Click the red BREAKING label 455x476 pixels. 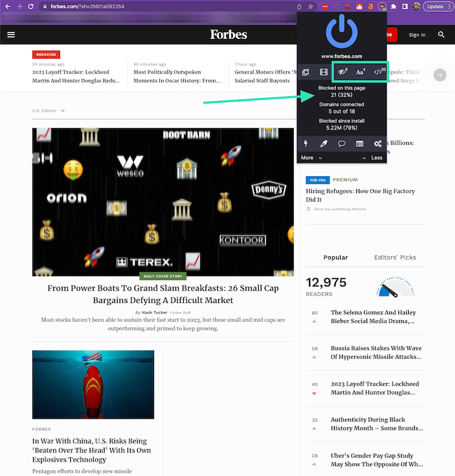point(46,55)
